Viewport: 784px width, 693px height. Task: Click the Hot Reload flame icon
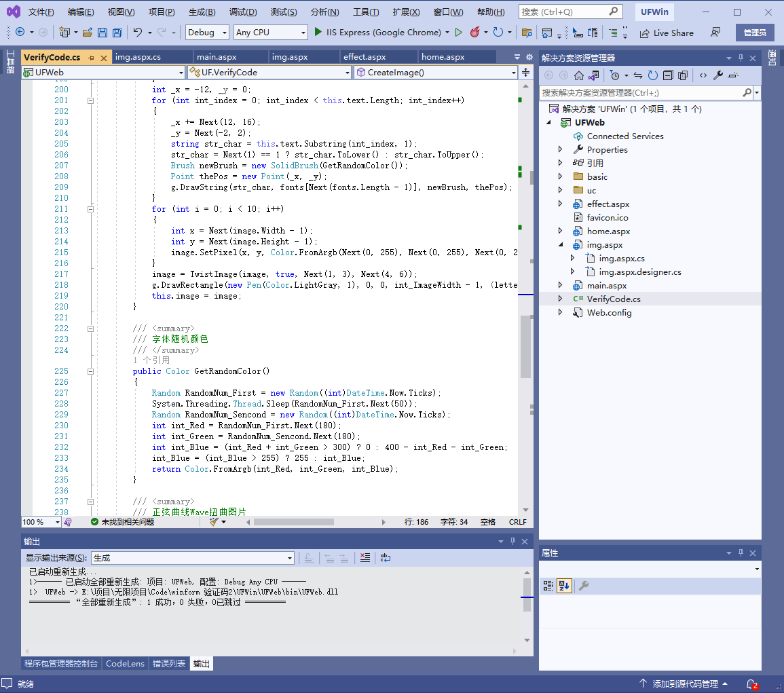(474, 32)
